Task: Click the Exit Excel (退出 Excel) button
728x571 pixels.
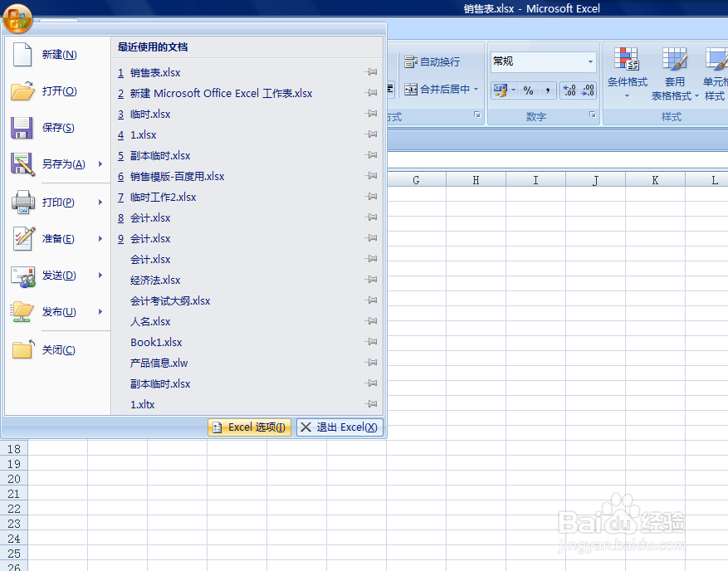Action: 340,427
